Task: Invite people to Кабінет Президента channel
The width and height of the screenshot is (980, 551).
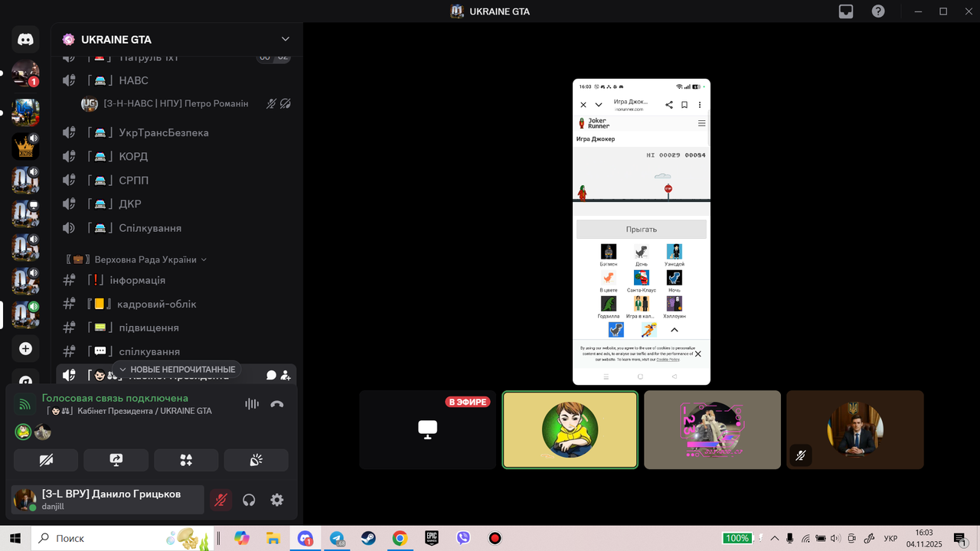Action: (286, 375)
